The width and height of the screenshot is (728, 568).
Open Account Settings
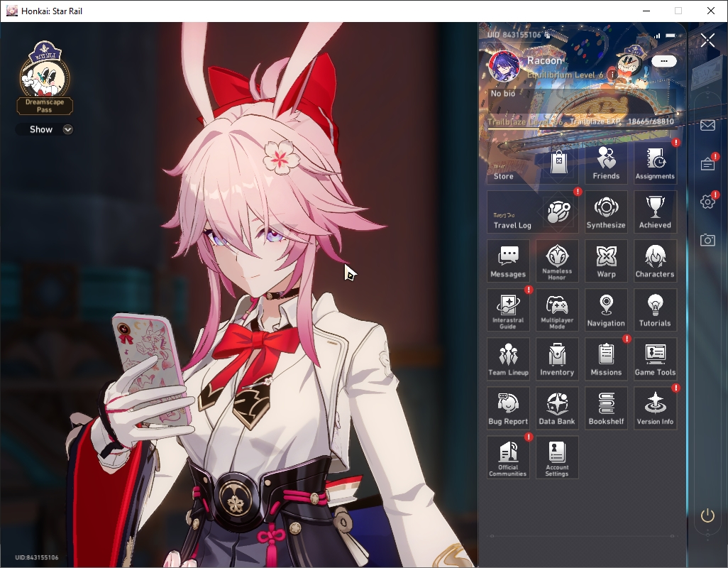(557, 457)
